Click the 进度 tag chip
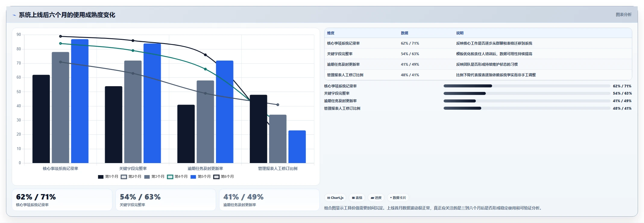The width and height of the screenshot is (644, 223). 376,198
